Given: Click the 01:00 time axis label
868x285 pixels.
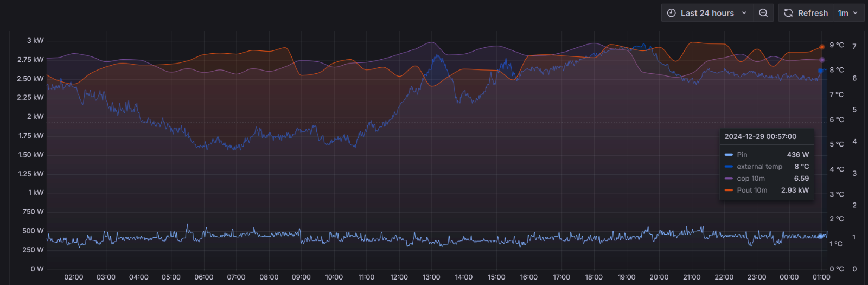Looking at the screenshot, I should [x=821, y=277].
